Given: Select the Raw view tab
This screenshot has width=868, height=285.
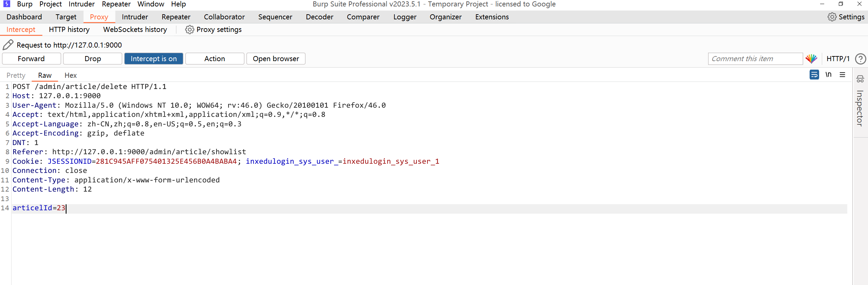Looking at the screenshot, I should tap(45, 75).
